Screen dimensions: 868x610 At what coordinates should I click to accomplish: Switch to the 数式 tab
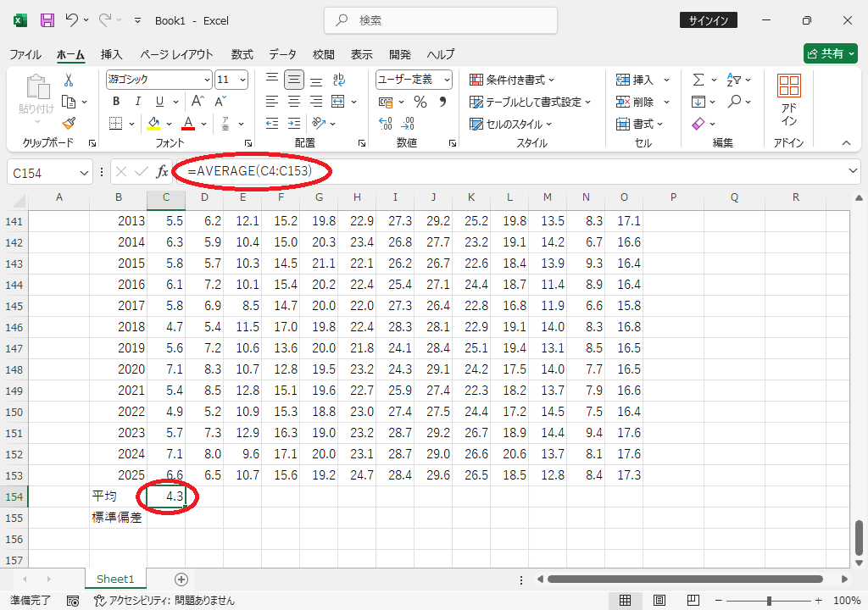tap(242, 54)
